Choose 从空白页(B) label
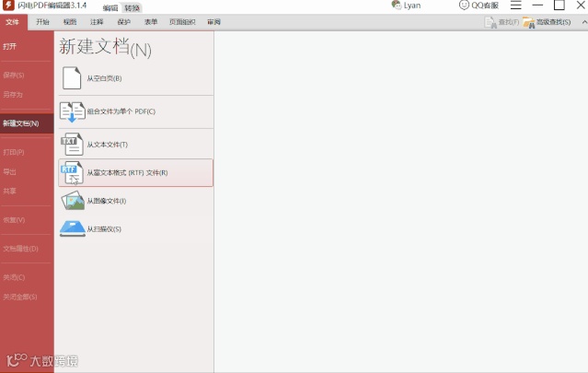 pyautogui.click(x=104, y=78)
